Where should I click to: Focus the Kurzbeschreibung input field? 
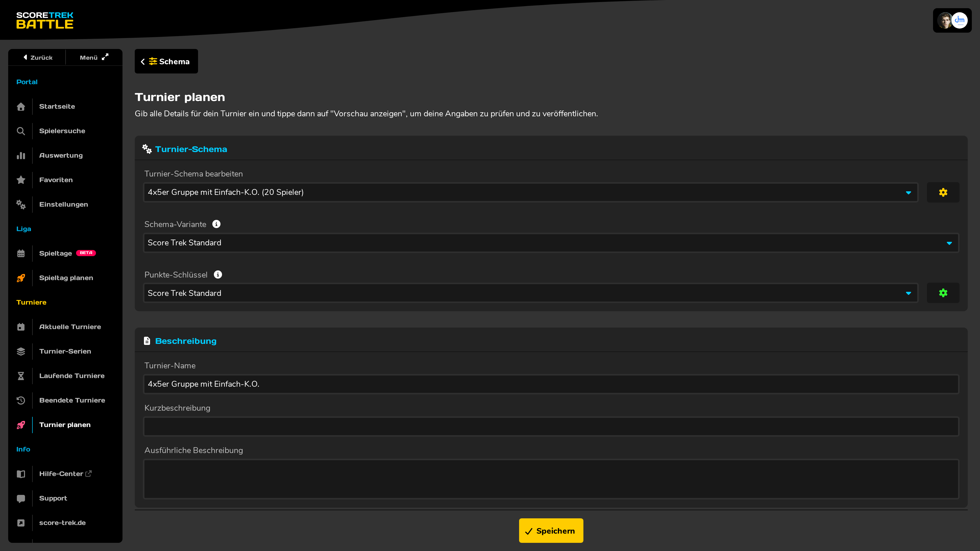pos(551,427)
